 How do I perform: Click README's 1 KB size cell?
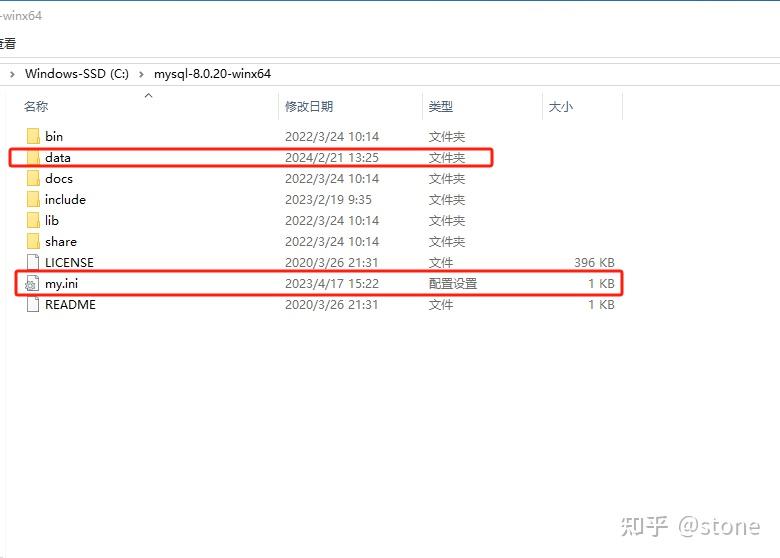(x=601, y=304)
